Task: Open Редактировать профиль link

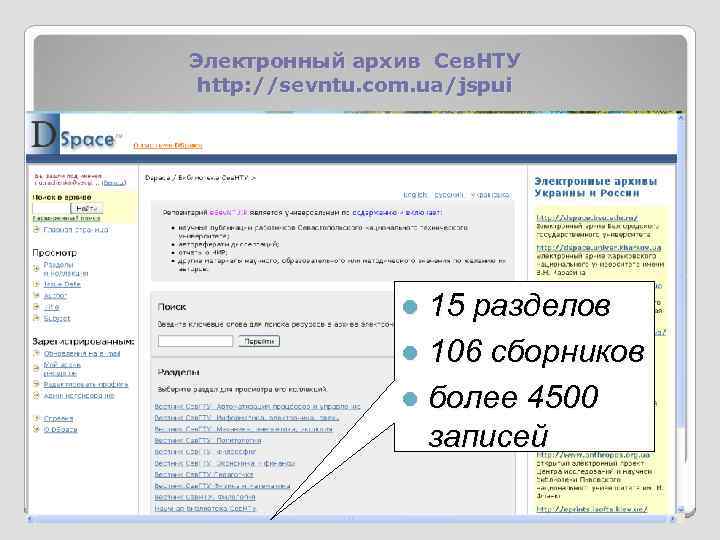Action: (86, 384)
